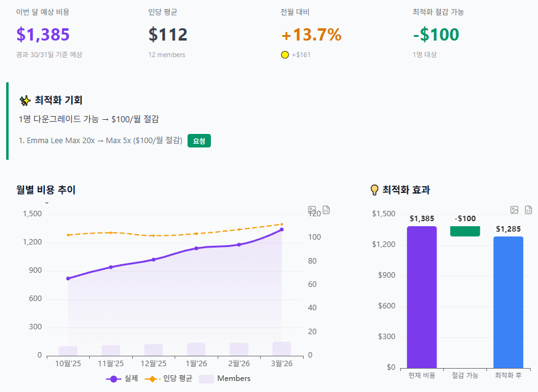Click the lightbulb icon beside 최적화 효과
538x392 pixels.
click(374, 190)
